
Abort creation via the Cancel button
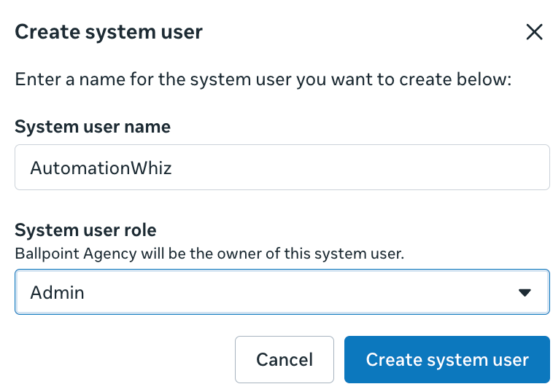point(285,360)
